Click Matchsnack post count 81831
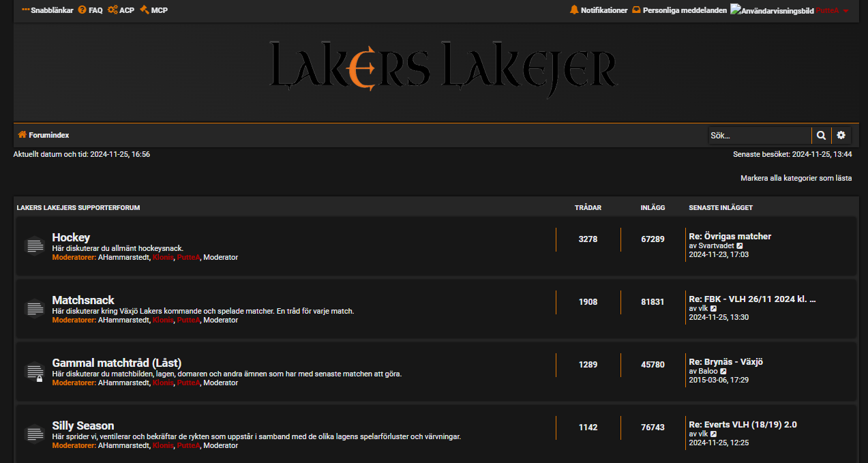This screenshot has height=463, width=868. point(653,302)
